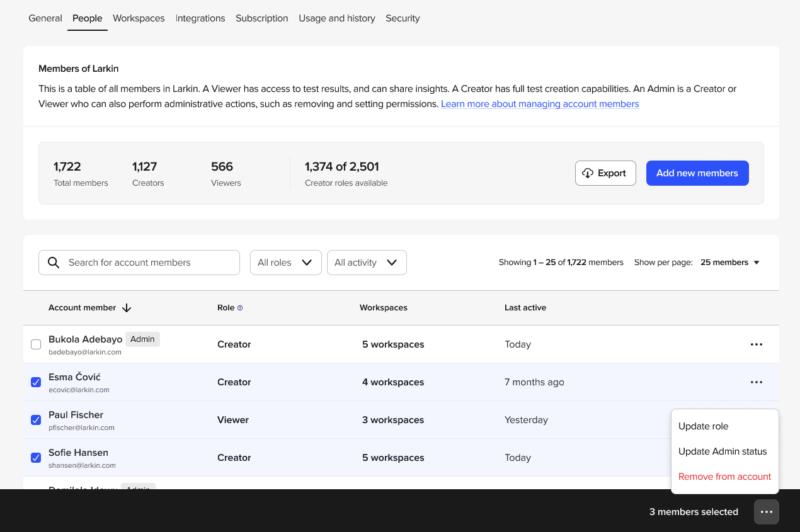The image size is (800, 532).
Task: Click Paul Fischer's Viewer role cell
Action: 233,420
